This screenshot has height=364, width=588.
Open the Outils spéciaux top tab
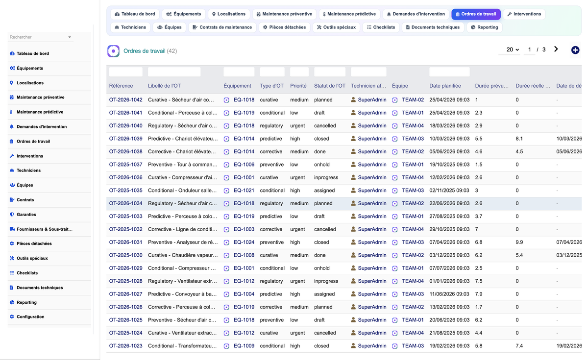pyautogui.click(x=336, y=27)
